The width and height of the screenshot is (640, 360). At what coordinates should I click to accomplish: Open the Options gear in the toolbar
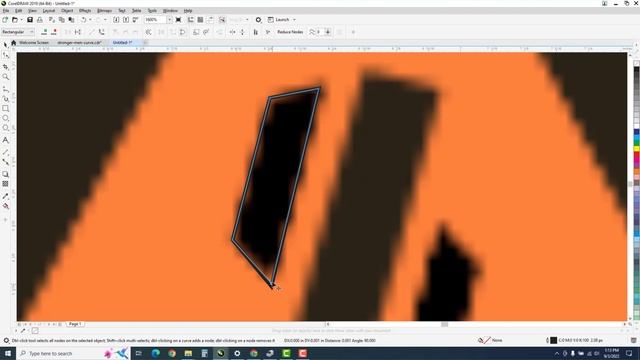click(258, 20)
